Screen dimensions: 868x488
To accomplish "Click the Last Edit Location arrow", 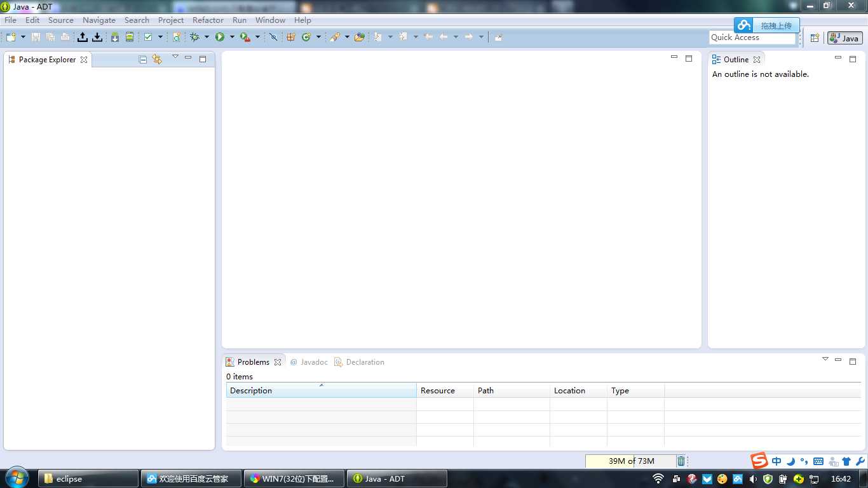I will pos(429,37).
